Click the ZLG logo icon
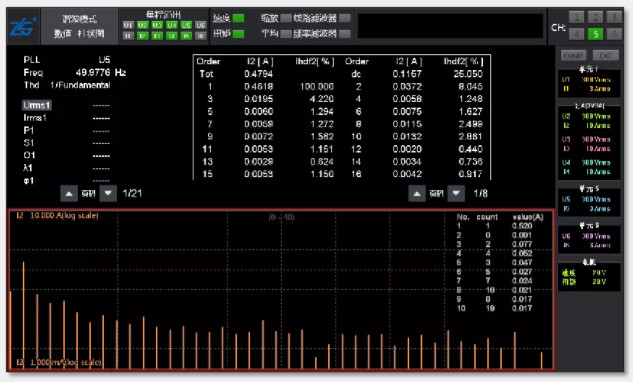Viewport: 633px width, 382px height. [23, 27]
